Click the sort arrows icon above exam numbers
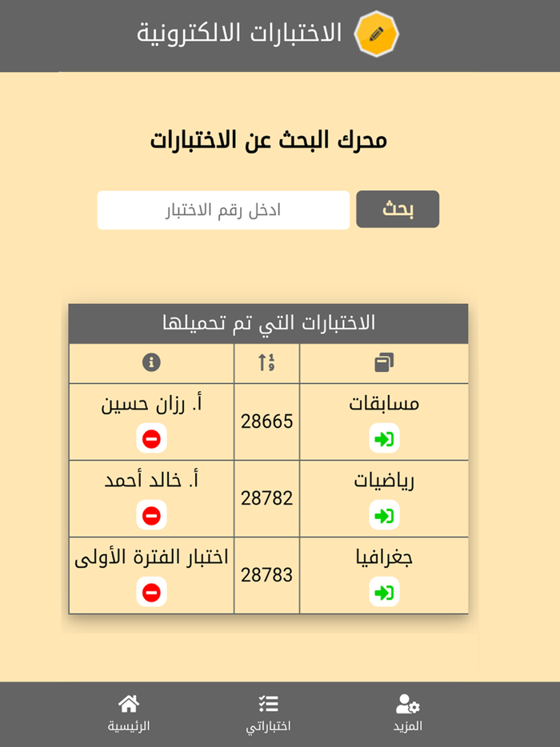The width and height of the screenshot is (560, 747). (x=266, y=362)
